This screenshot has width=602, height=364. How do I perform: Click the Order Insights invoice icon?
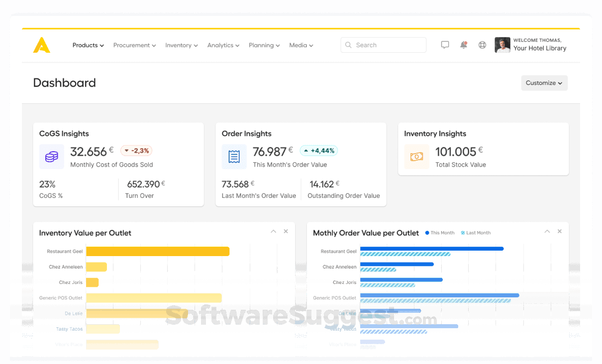tap(234, 157)
